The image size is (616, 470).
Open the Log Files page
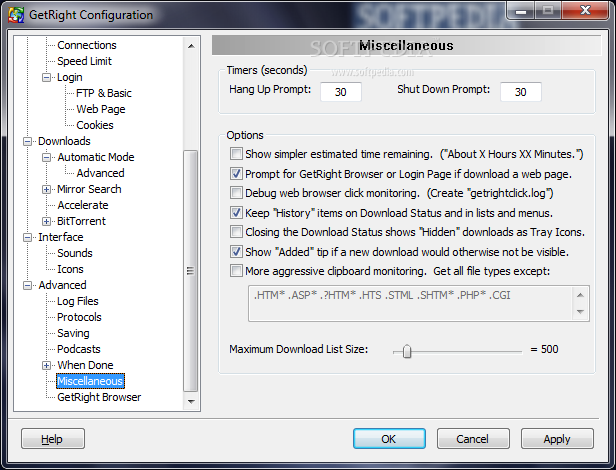tap(78, 301)
